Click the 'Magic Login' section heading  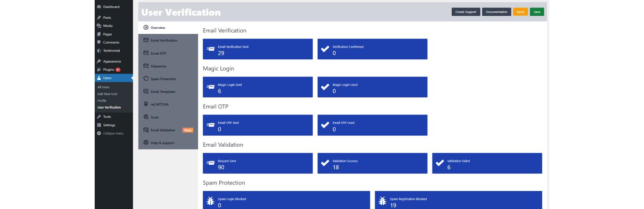coord(218,69)
